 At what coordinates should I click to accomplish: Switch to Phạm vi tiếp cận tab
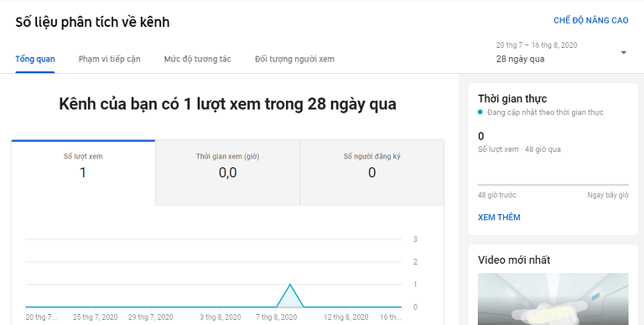109,59
